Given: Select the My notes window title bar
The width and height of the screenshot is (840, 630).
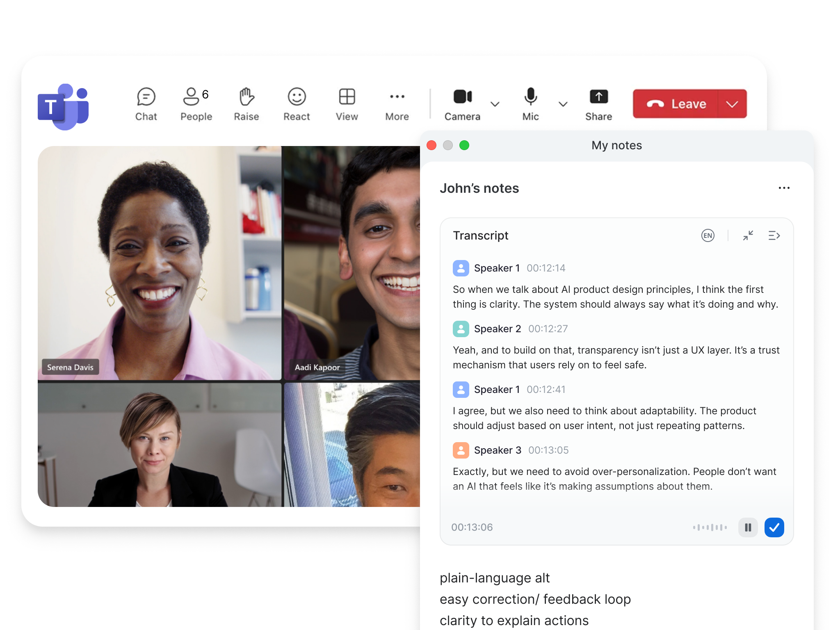Looking at the screenshot, I should pyautogui.click(x=616, y=145).
